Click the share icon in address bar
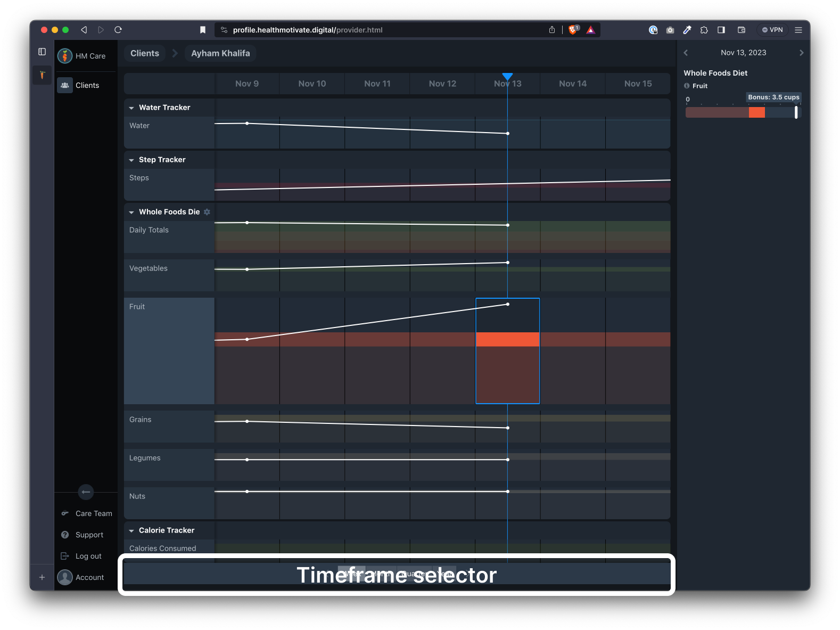This screenshot has height=630, width=840. click(552, 30)
